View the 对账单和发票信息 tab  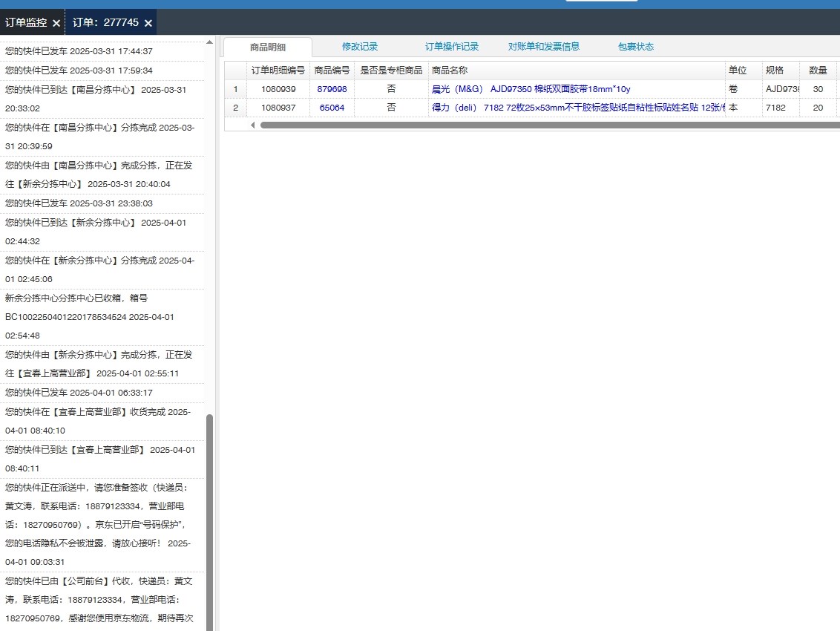[x=544, y=47]
